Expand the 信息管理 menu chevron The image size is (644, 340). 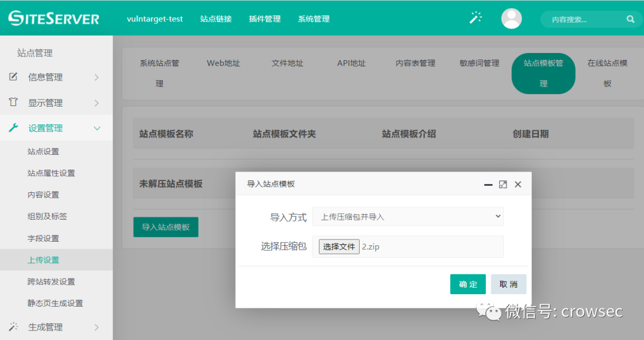pyautogui.click(x=97, y=77)
